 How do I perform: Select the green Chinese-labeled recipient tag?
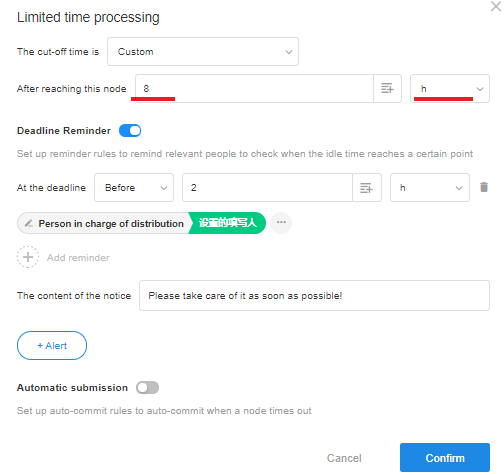[x=227, y=223]
